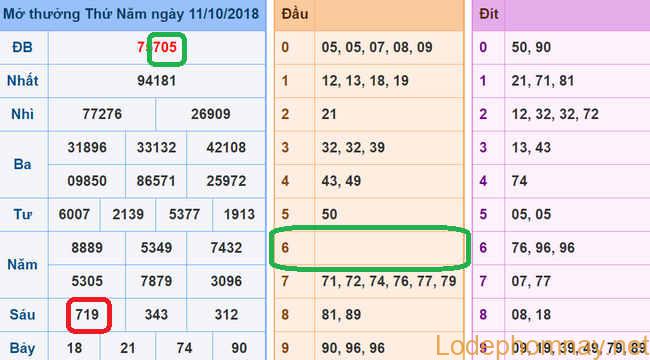Viewport: 650px width, 360px height.
Task: Click Tư prize number 2139
Action: (x=128, y=214)
